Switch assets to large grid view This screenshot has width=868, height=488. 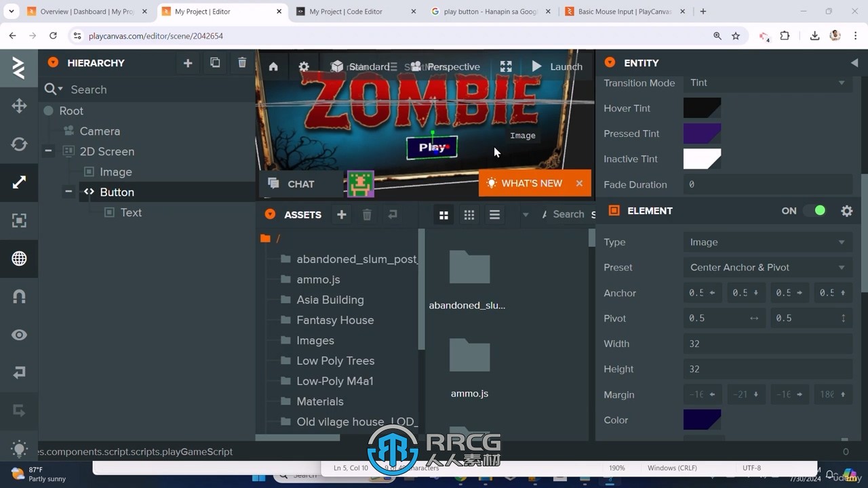[x=443, y=215]
